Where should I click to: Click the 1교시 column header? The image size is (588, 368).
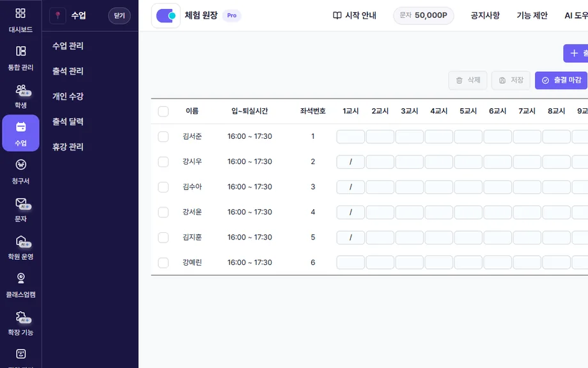pos(351,111)
